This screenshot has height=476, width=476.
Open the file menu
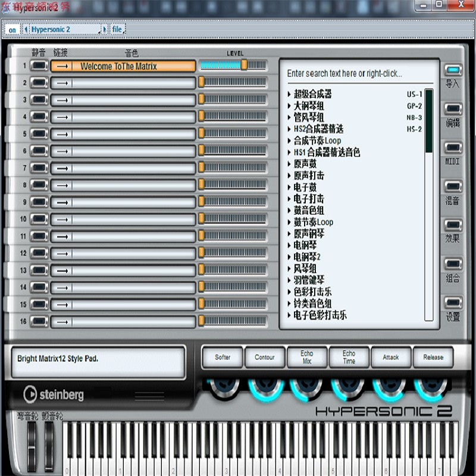click(117, 29)
